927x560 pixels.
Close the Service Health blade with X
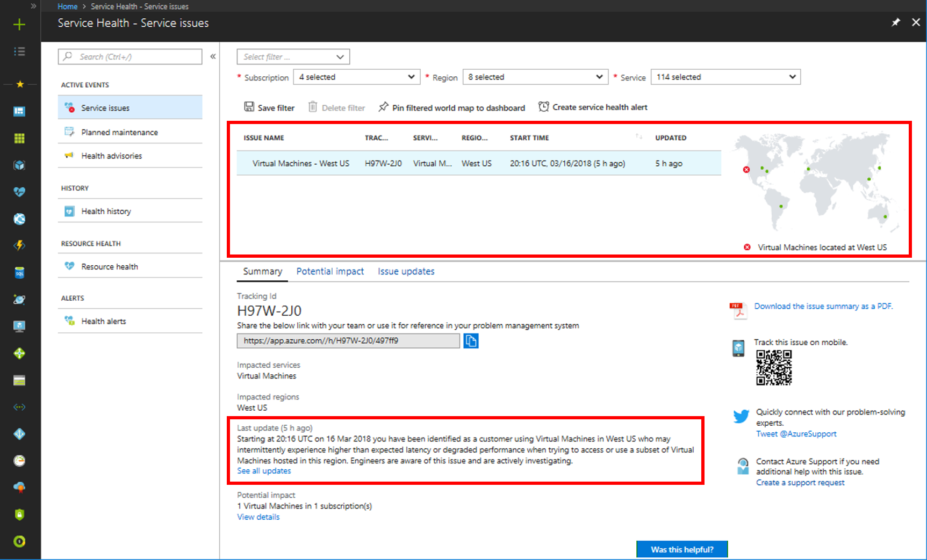(x=916, y=23)
